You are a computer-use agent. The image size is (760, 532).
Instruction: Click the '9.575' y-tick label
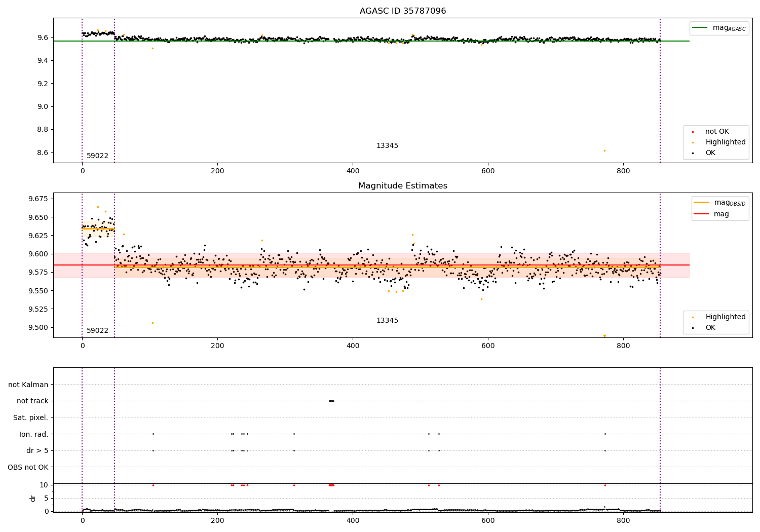click(x=39, y=272)
